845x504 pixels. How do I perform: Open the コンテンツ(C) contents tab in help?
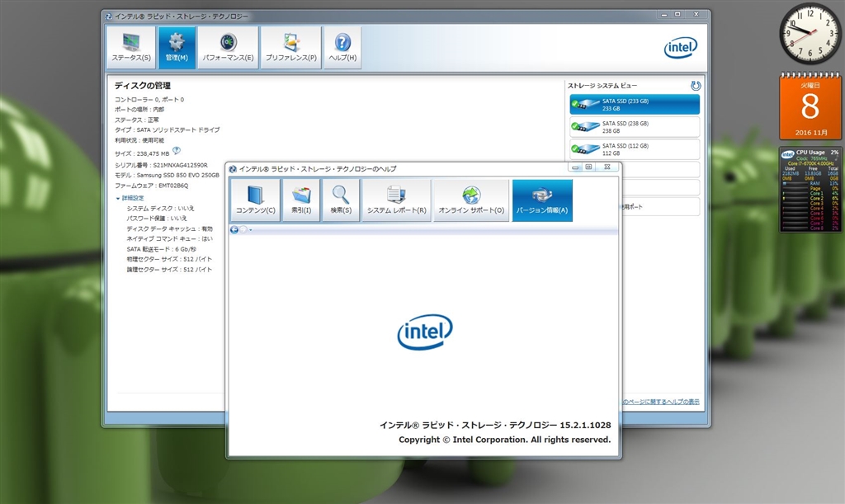[x=256, y=200]
